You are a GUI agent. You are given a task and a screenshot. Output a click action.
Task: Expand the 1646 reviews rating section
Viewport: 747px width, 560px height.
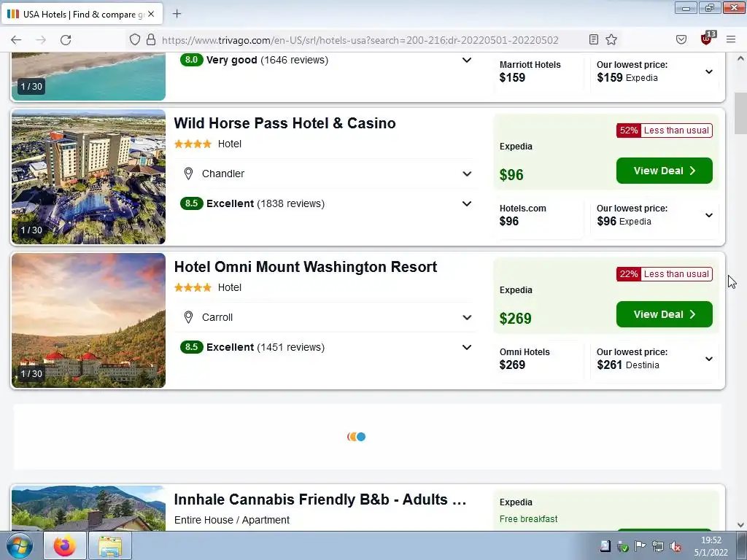coord(467,60)
